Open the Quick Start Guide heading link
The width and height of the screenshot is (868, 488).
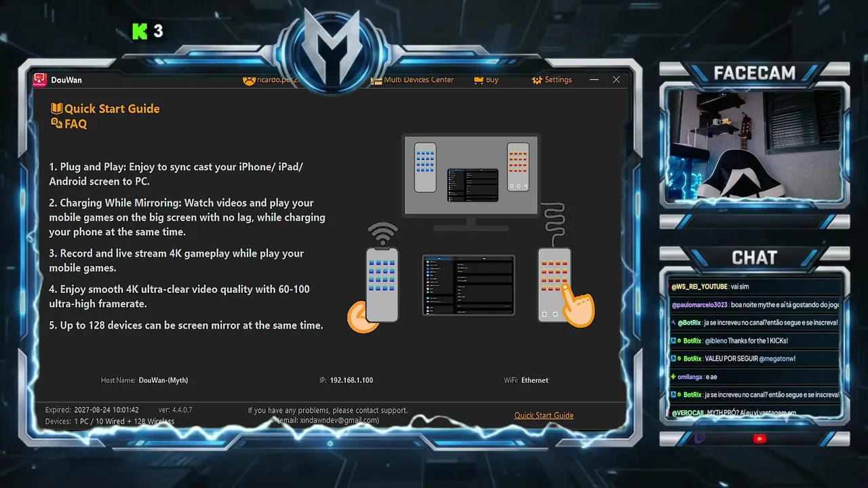tap(112, 108)
